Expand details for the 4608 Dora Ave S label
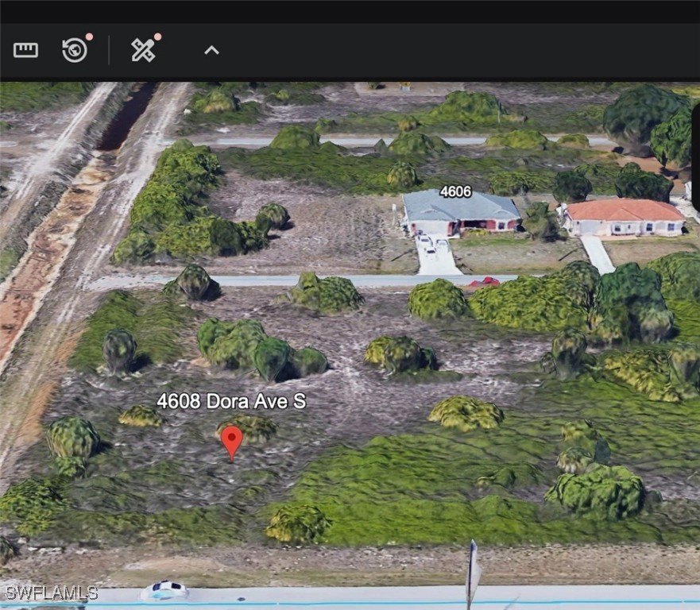 233,402
